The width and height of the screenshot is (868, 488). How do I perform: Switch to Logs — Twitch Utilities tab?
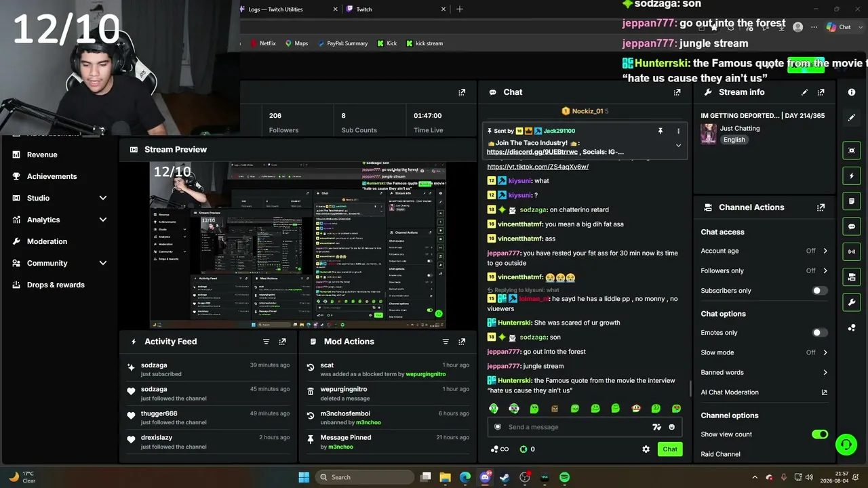289,9
